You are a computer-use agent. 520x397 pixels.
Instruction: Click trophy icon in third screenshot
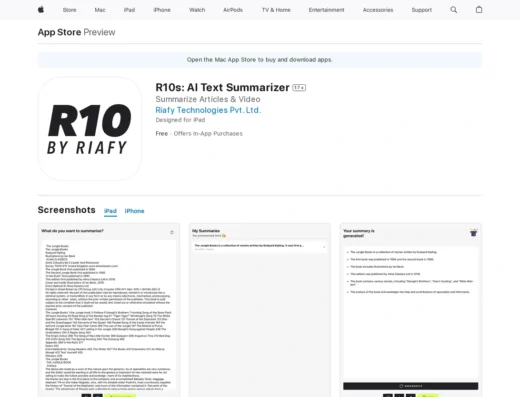pyautogui.click(x=473, y=232)
